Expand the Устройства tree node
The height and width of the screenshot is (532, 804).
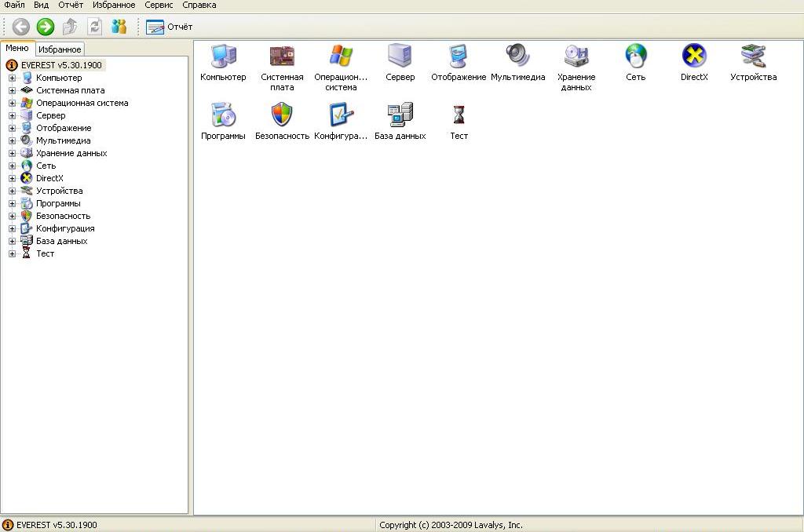[13, 191]
